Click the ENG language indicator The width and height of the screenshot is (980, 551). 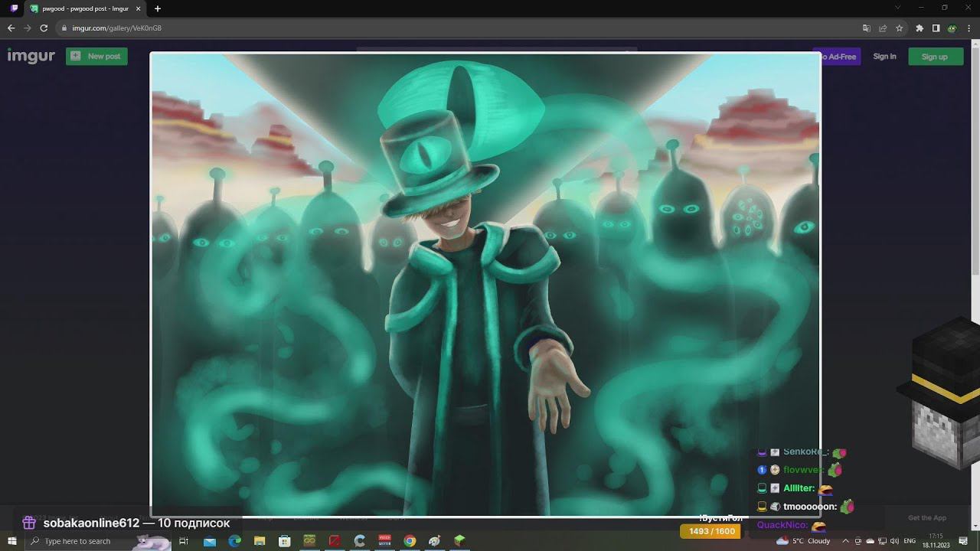[910, 541]
